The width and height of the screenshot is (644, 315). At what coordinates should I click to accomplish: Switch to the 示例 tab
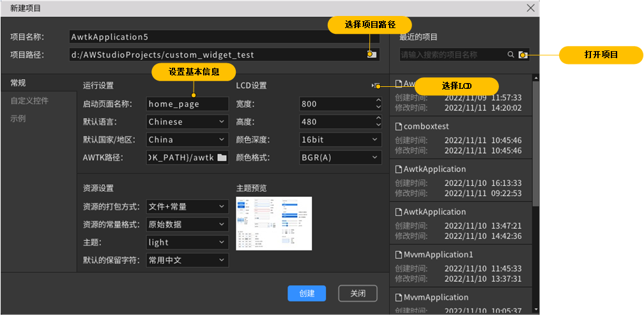click(38, 119)
